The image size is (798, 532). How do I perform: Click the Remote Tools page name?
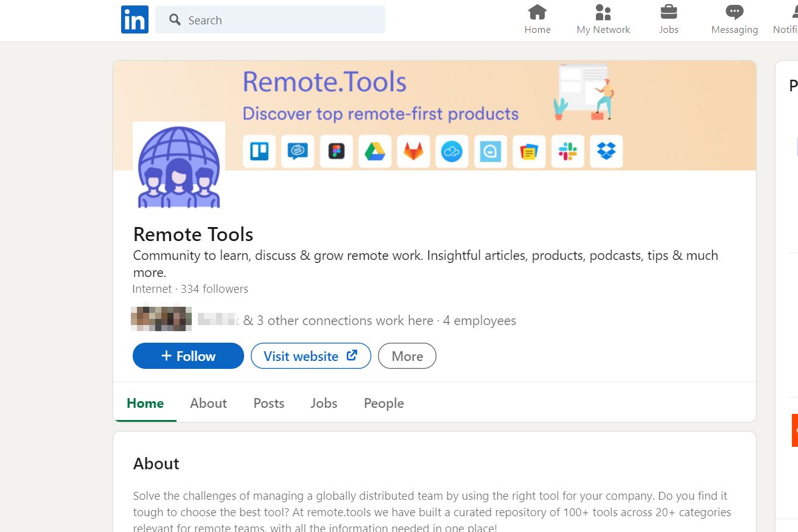[193, 234]
